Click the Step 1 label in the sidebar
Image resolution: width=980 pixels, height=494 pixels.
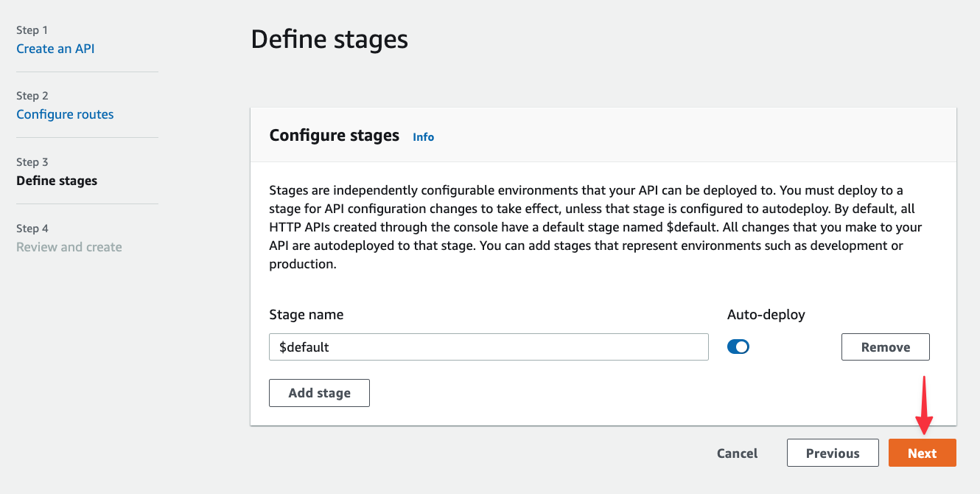32,30
